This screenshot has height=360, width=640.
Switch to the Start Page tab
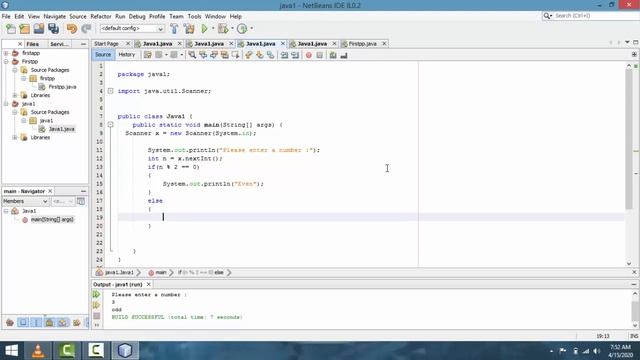[x=106, y=44]
